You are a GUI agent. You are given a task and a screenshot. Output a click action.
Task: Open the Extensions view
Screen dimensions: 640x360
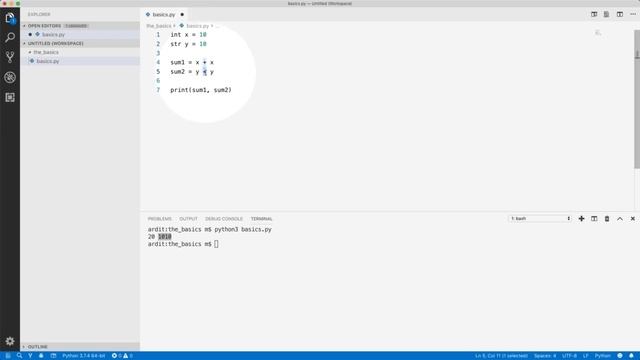pyautogui.click(x=10, y=97)
